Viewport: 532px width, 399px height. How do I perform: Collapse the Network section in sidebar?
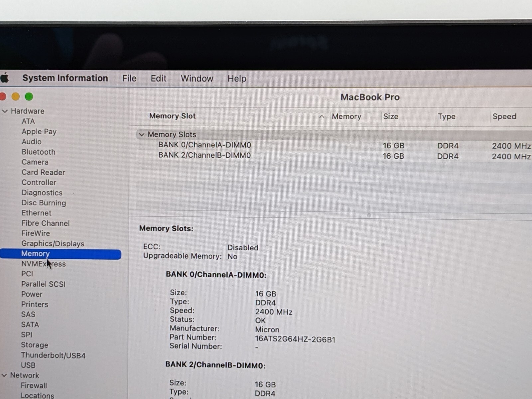[x=4, y=375]
